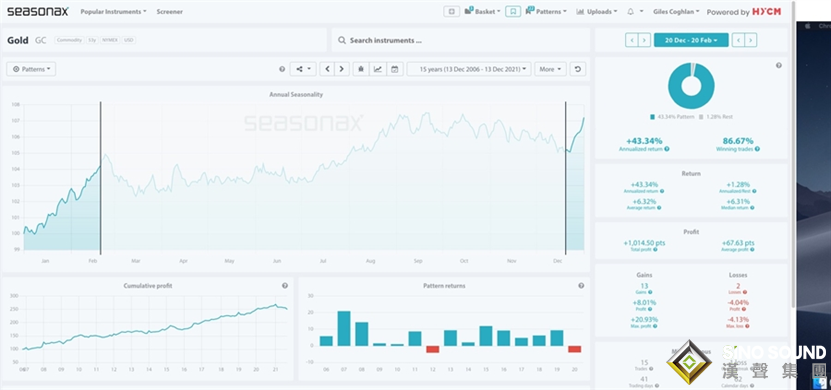
Task: Click the Annual Seasonality chart title
Action: [x=296, y=94]
